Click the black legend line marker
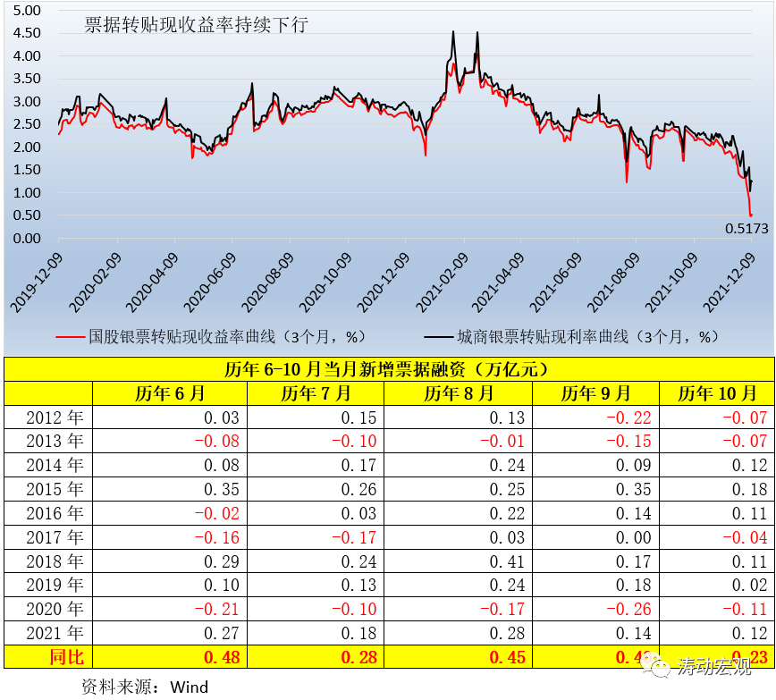 pos(437,337)
